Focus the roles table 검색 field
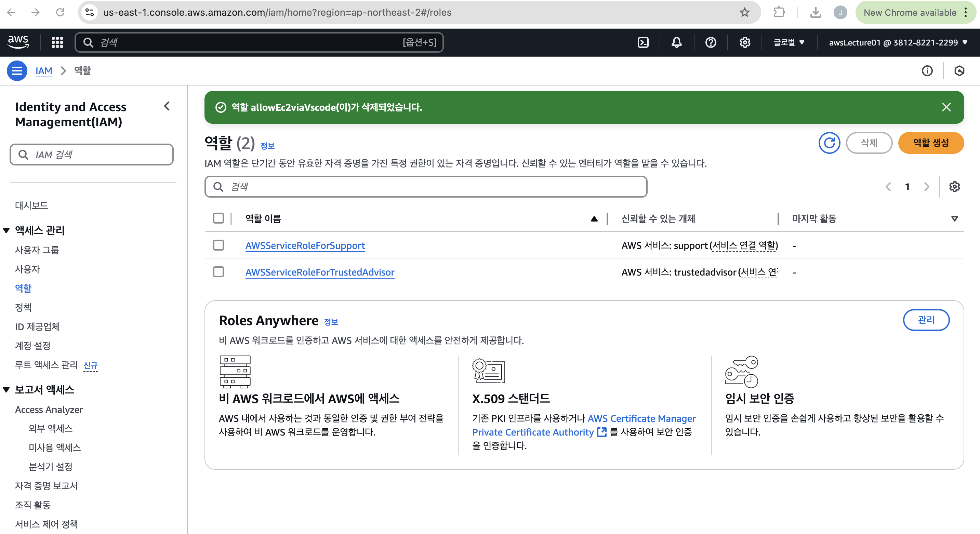Viewport: 980px width, 534px height. tap(426, 187)
